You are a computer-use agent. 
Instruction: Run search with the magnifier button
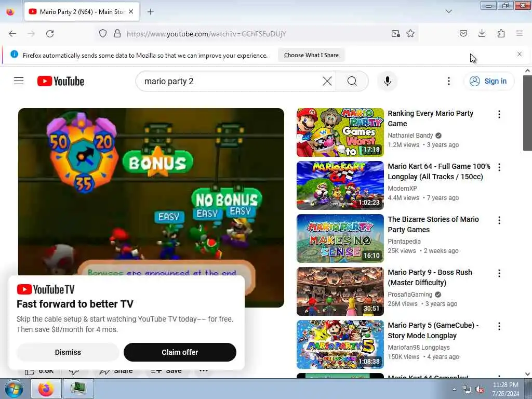[x=352, y=81]
